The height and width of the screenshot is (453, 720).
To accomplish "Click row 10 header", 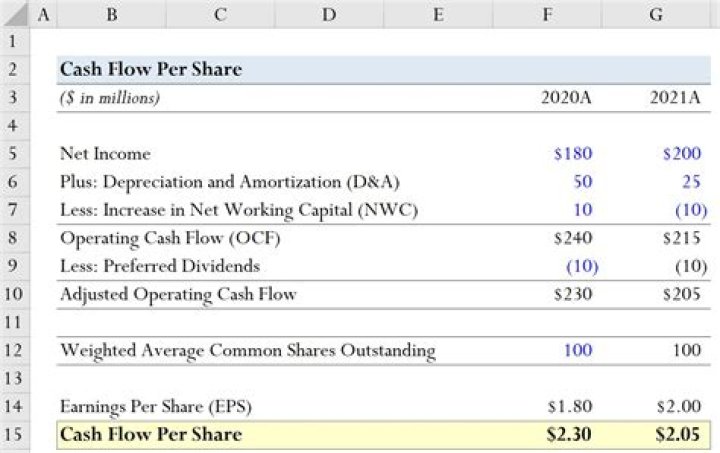I will click(x=15, y=294).
